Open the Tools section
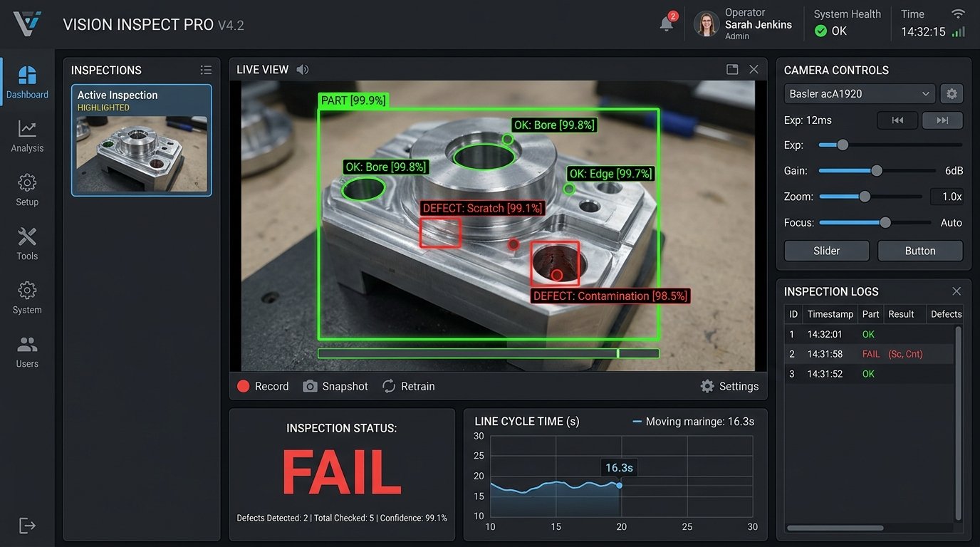This screenshot has height=547, width=980. pos(27,244)
